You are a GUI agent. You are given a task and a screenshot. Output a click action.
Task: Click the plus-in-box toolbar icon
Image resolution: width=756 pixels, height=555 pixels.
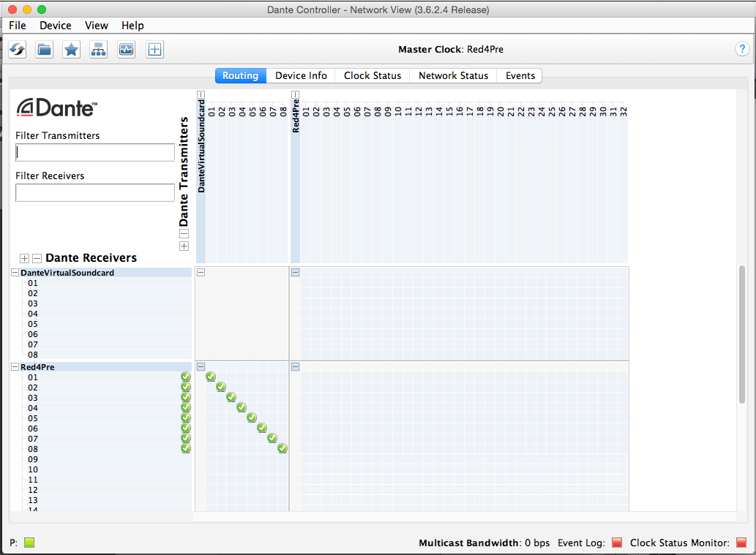154,49
